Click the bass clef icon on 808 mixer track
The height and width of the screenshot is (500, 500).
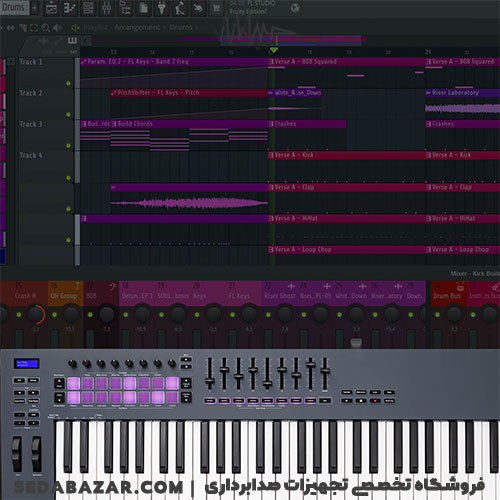pos(112,286)
